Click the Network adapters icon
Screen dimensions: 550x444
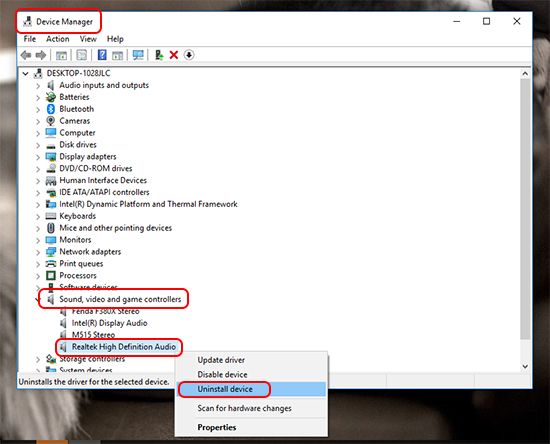51,251
